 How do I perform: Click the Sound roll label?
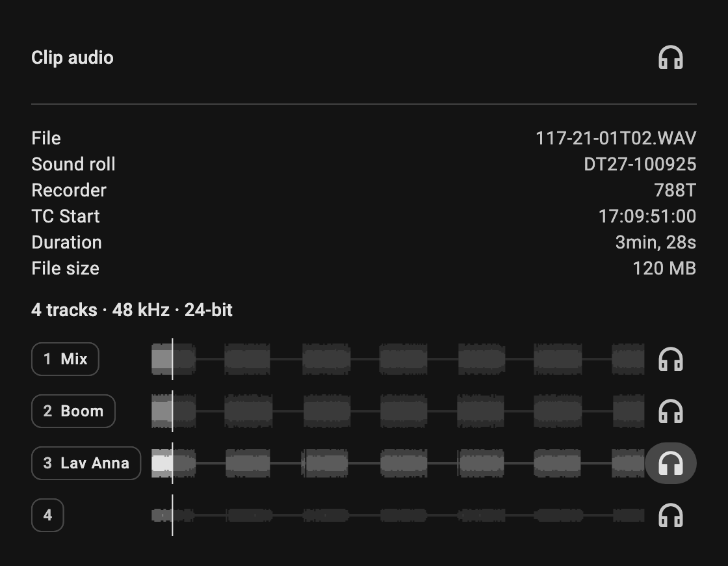coord(73,164)
